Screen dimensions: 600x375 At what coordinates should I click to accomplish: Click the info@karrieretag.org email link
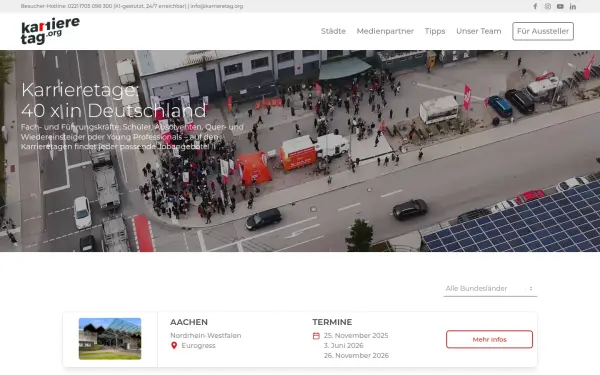[x=217, y=6]
